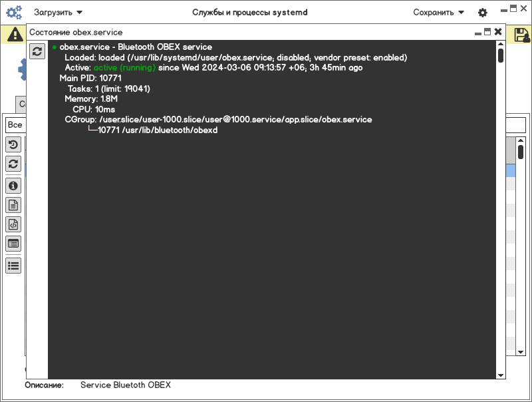Click the 'active (running)' status text
Viewport: 532px width, 402px height.
pyautogui.click(x=124, y=68)
